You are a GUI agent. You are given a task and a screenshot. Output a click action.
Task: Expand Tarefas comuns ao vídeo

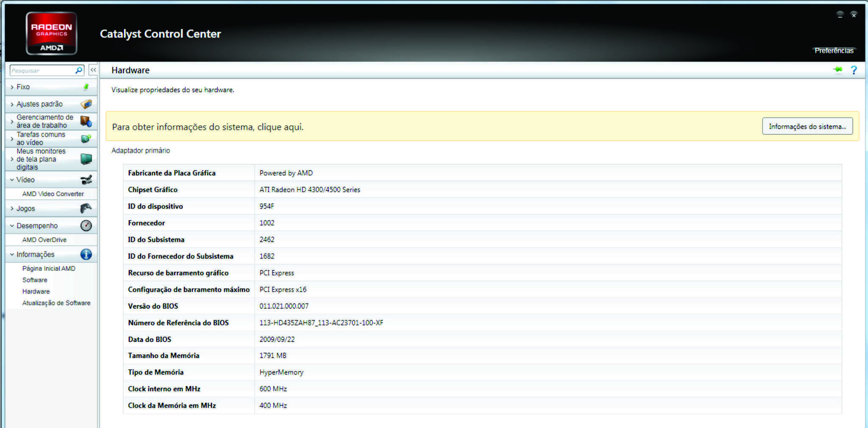(12, 138)
